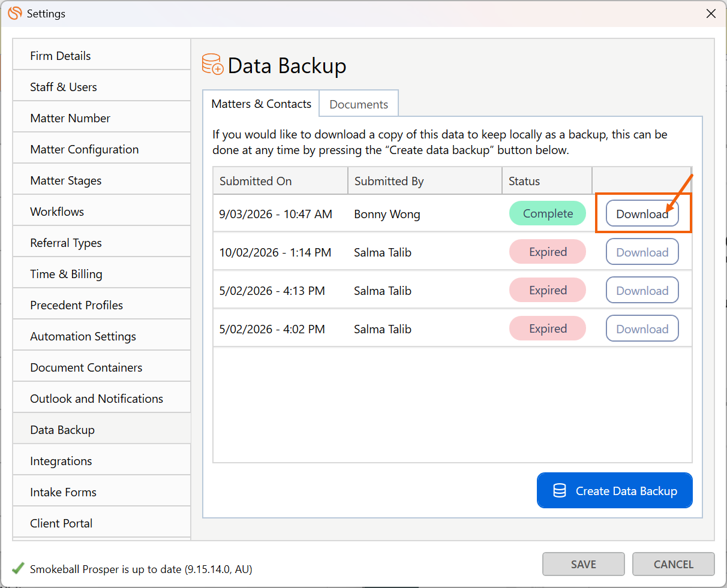Viewport: 727px width, 588px height.
Task: Open Firm Details settings
Action: tap(61, 56)
